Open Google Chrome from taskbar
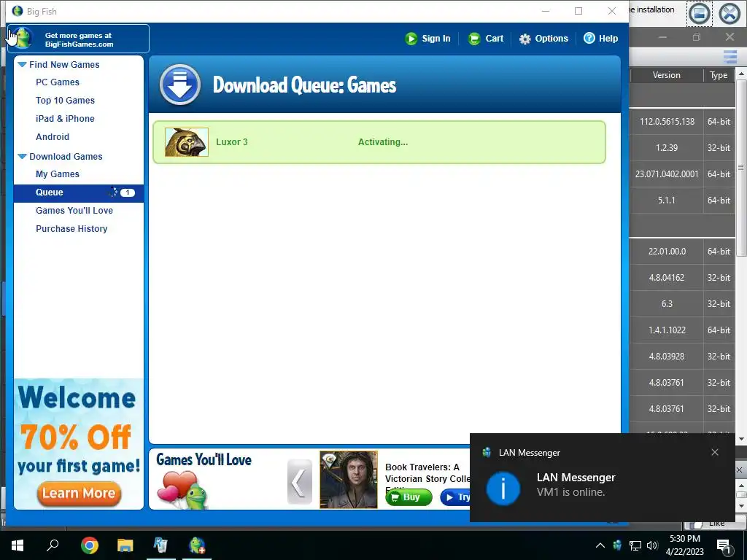This screenshot has width=747, height=560. point(89,545)
